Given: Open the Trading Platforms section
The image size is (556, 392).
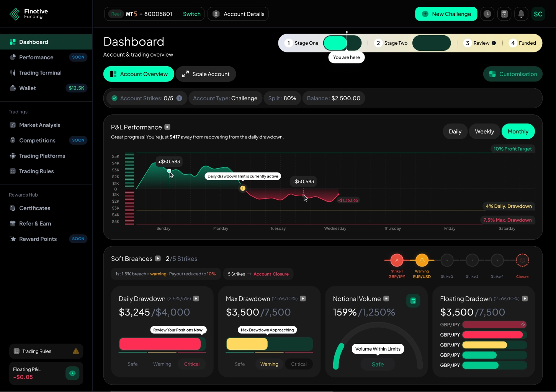Looking at the screenshot, I should click(x=42, y=156).
